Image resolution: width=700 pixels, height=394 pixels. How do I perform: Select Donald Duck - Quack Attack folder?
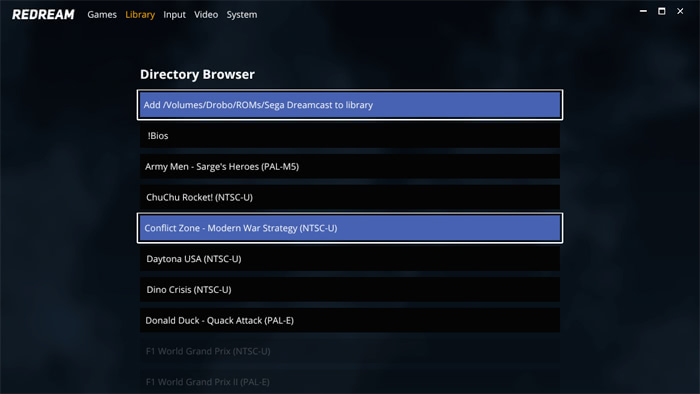pos(350,320)
